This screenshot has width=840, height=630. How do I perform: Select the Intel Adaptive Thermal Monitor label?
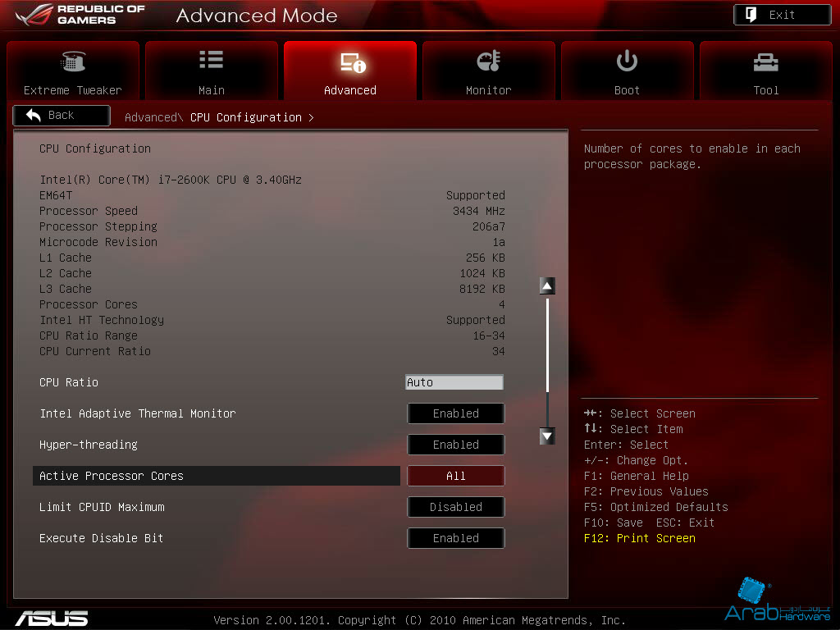click(138, 413)
